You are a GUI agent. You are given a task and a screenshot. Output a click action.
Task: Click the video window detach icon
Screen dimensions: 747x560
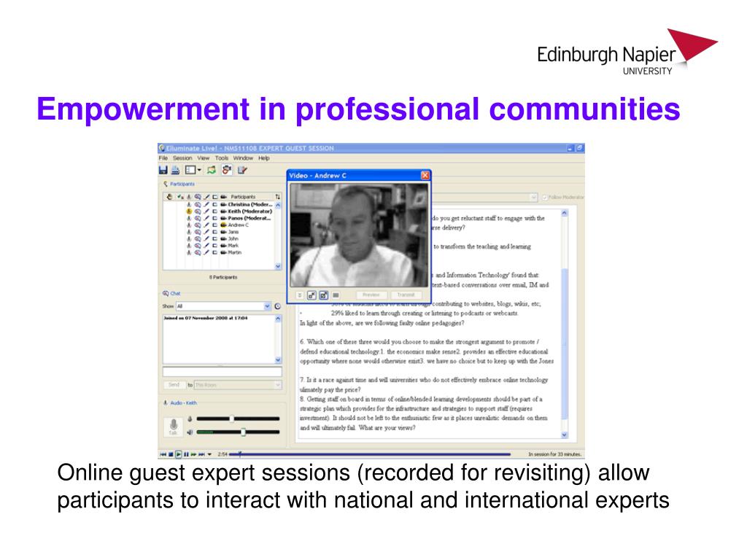[311, 295]
